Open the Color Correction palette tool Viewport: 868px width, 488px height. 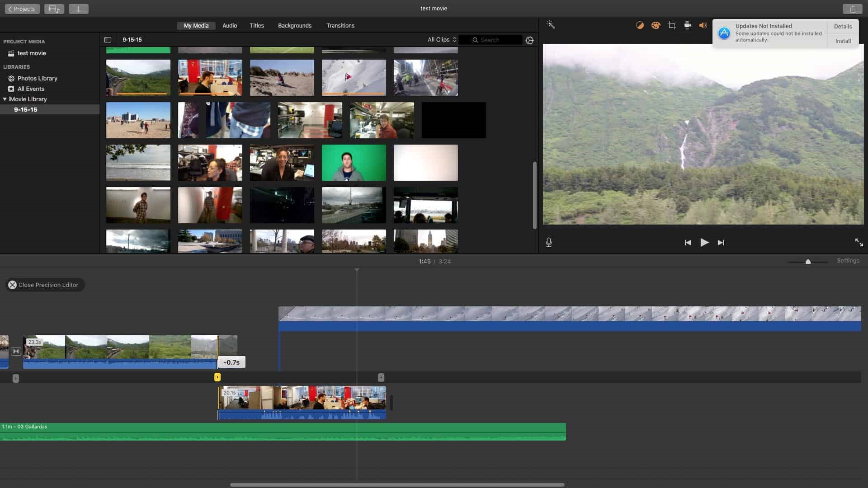(656, 26)
